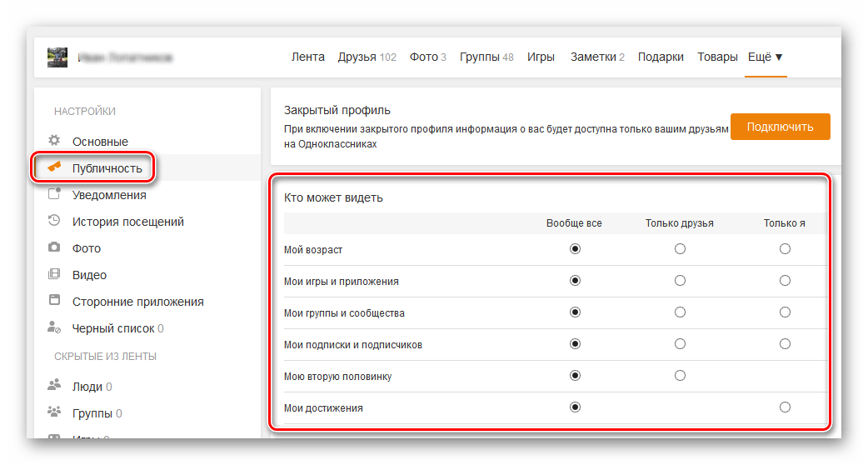Open the Подарки tab
The width and height of the screenshot is (868, 465).
pos(661,57)
